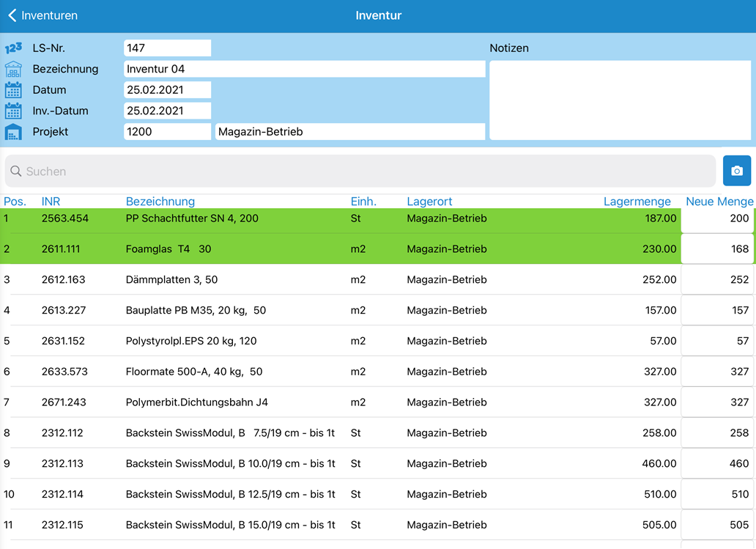Edit new quantity 252 for Dämmplatten
Screen dimensions: 756x549
click(x=717, y=280)
